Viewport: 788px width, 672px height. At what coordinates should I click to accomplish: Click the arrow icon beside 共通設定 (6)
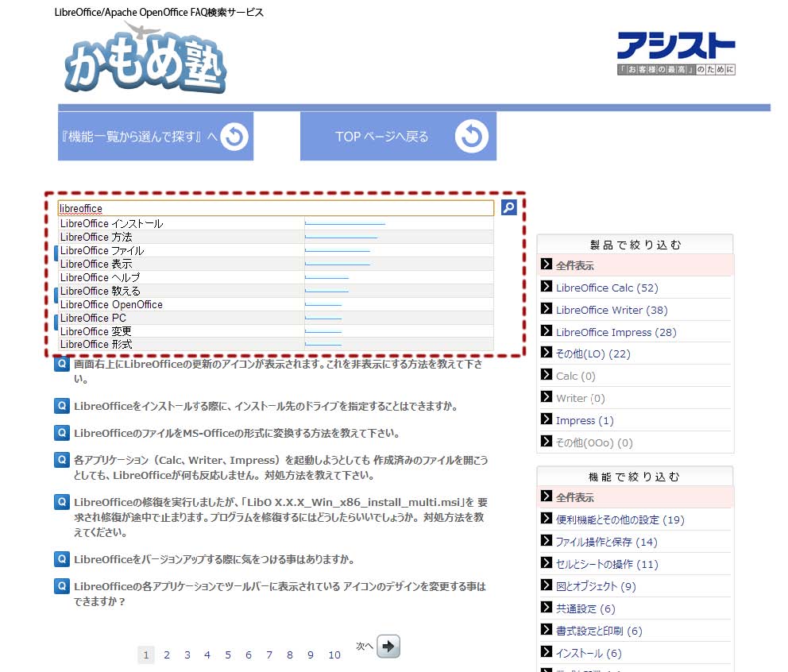point(547,607)
